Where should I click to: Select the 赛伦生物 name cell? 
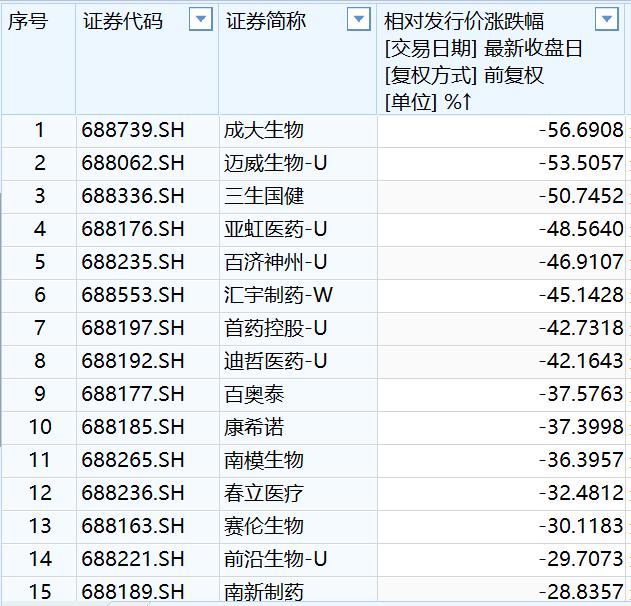pyautogui.click(x=264, y=526)
